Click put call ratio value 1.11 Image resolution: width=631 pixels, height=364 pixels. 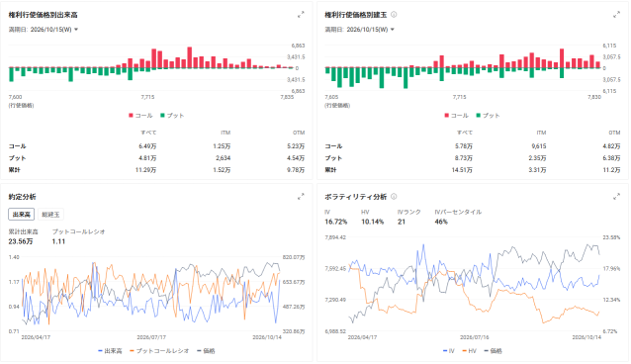pyautogui.click(x=58, y=241)
